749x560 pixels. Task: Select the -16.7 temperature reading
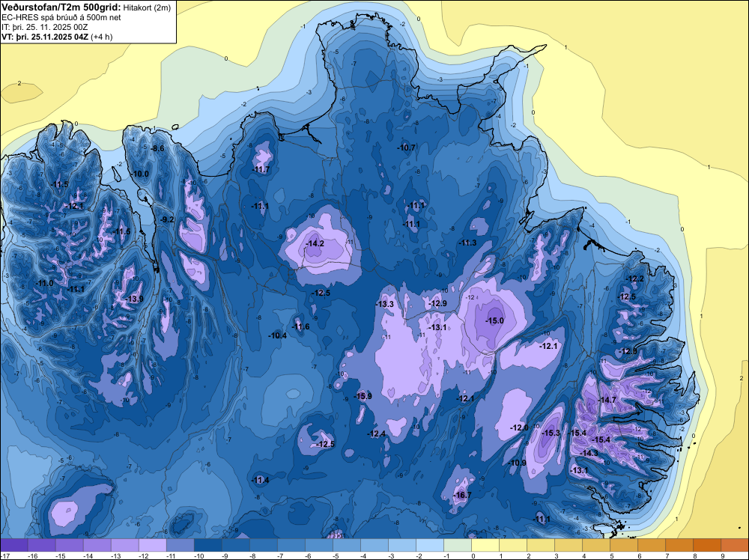[x=462, y=495]
